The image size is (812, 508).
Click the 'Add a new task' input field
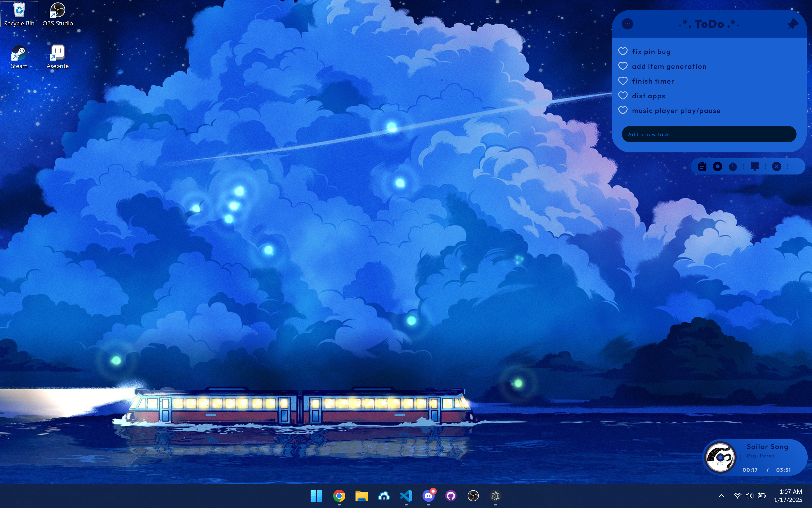(709, 134)
